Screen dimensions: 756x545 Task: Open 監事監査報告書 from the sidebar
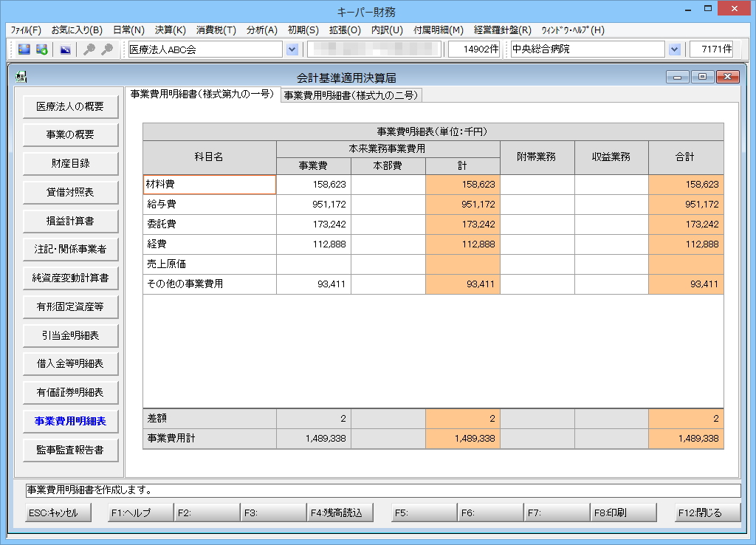(x=70, y=450)
